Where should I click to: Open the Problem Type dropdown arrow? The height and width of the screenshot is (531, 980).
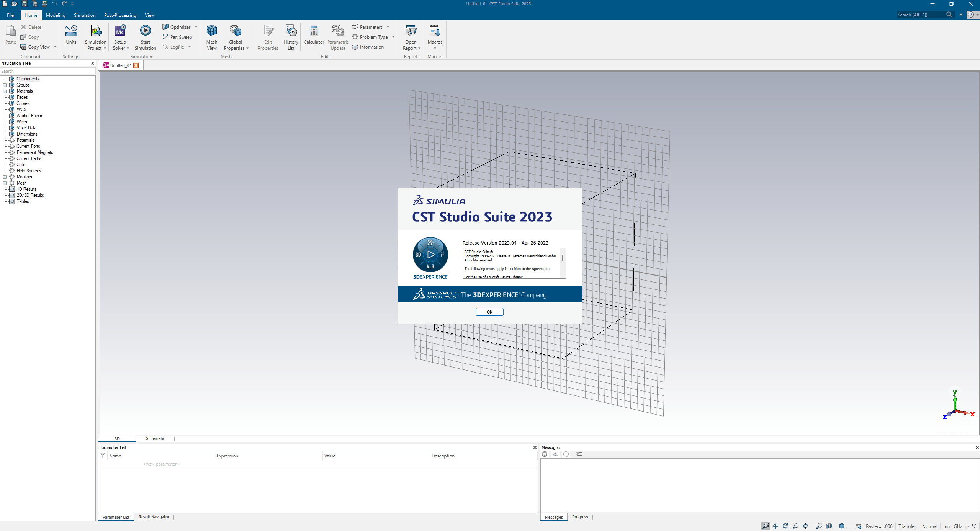pos(393,37)
